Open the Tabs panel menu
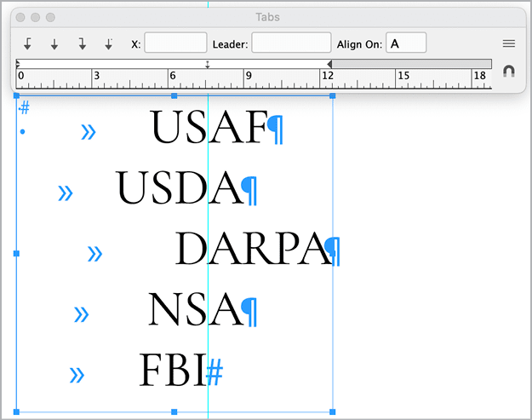 tap(508, 43)
